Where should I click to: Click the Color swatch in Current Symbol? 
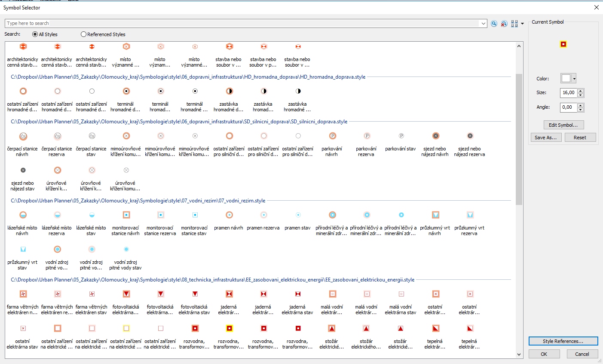(566, 78)
